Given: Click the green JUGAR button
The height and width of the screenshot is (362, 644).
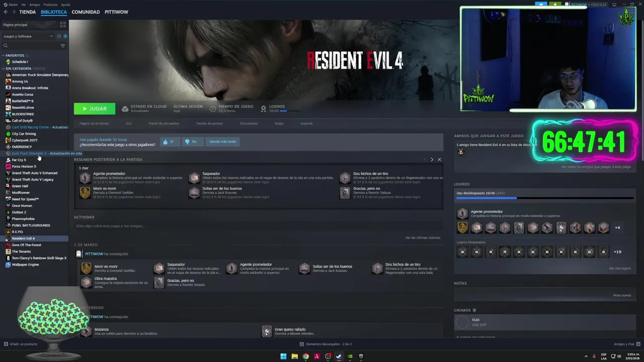Looking at the screenshot, I should (95, 109).
